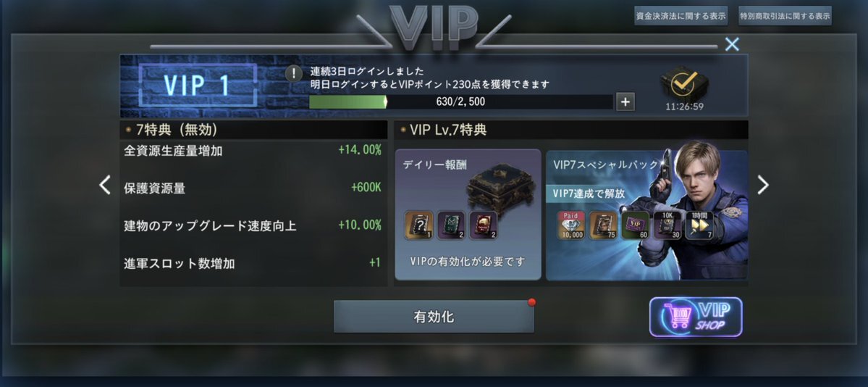Open 資金決済法に関する表示 notice

point(681,16)
